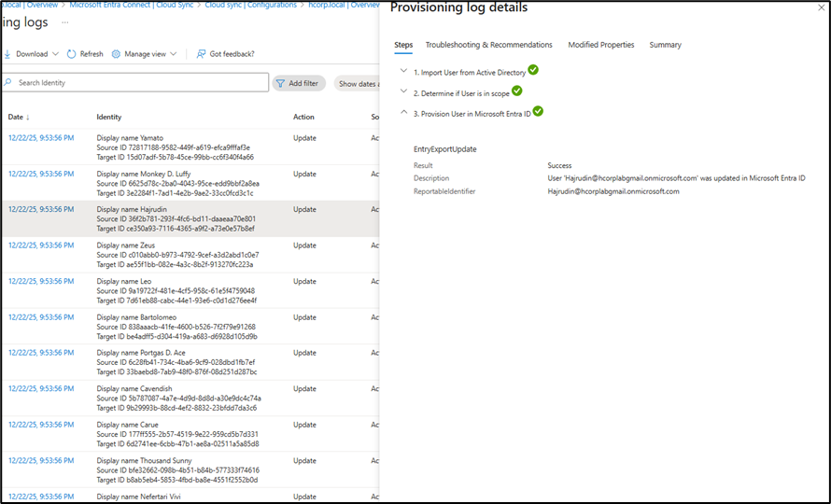Select the Summary tab

[665, 45]
